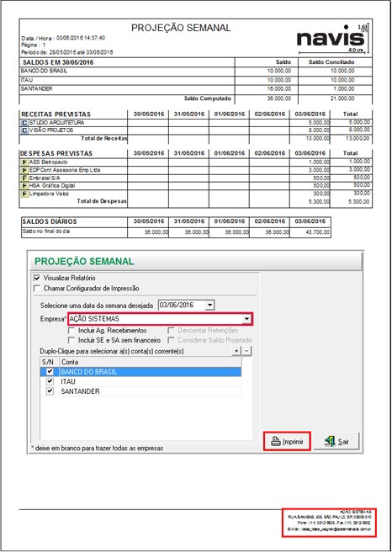Click the Sair button

tap(336, 441)
